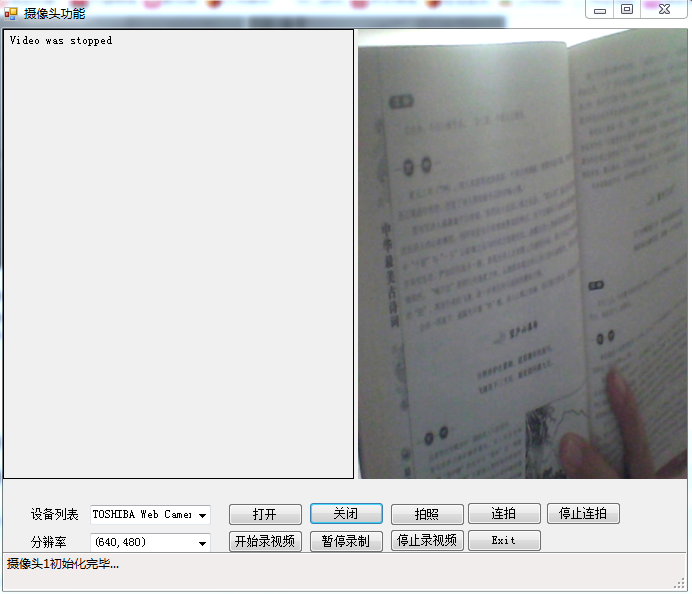Take a photo with the 拍照 button
692x594 pixels.
[427, 514]
